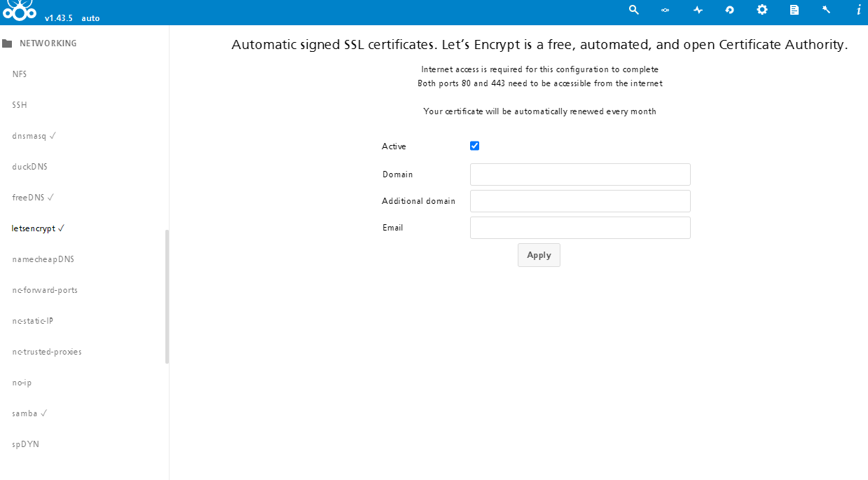Click the sidebar vertical scrollbar
The width and height of the screenshot is (868, 480).
(x=167, y=296)
